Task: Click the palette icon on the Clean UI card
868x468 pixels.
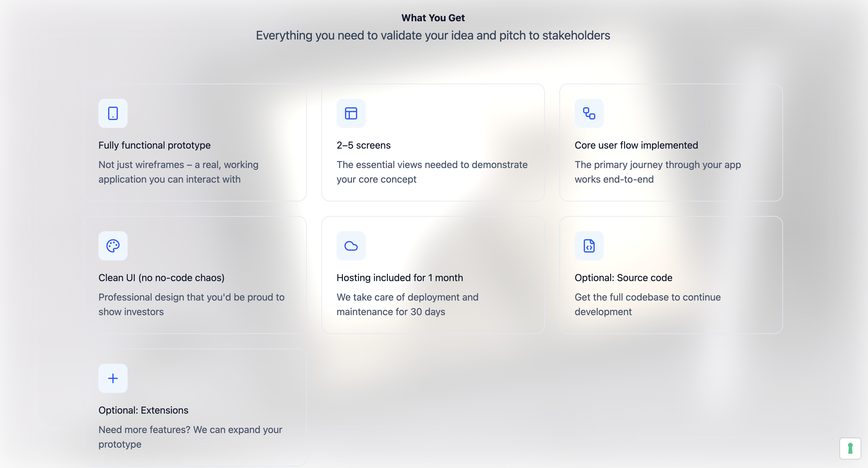Action: 113,246
